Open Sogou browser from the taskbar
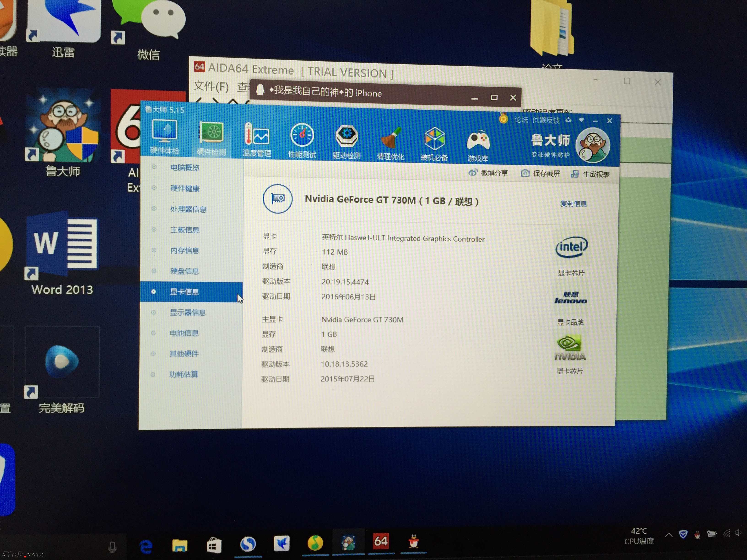The width and height of the screenshot is (747, 560). [x=248, y=544]
